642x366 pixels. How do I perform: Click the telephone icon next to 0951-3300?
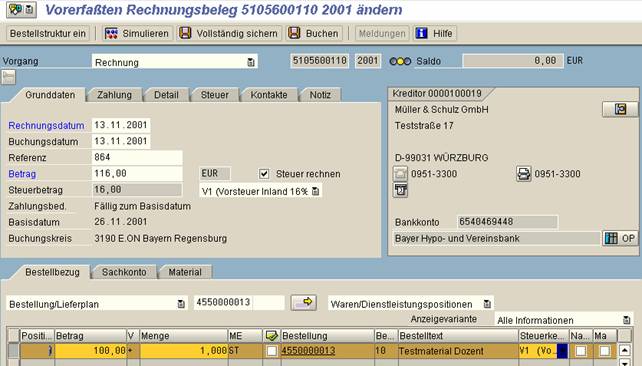pyautogui.click(x=400, y=174)
